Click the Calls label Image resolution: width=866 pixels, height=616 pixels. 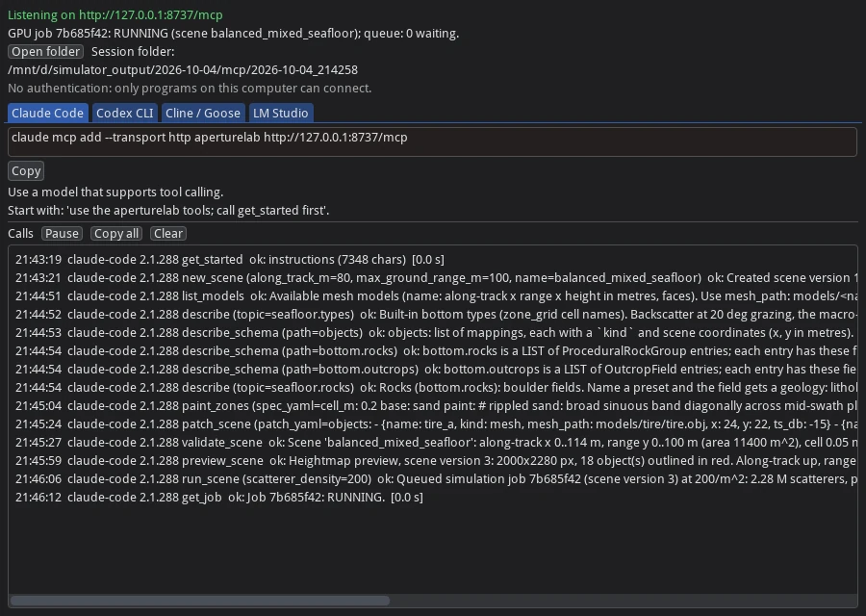[20, 233]
